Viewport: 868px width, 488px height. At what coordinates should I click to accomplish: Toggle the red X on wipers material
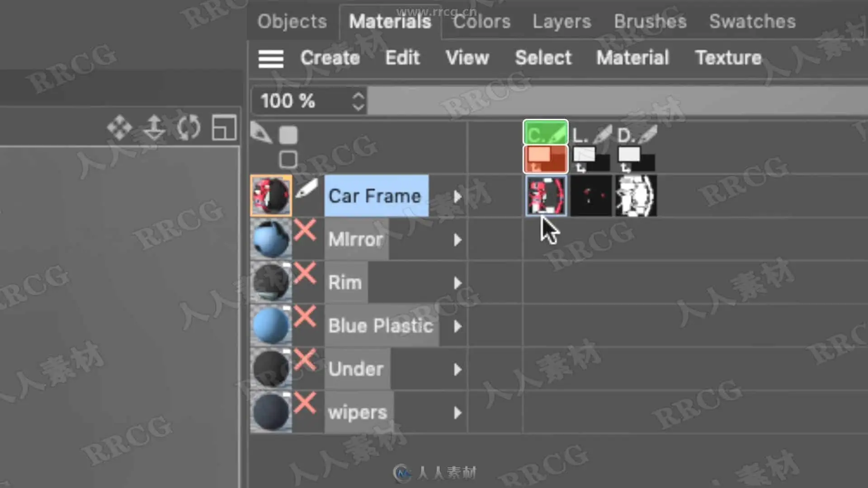pos(305,403)
